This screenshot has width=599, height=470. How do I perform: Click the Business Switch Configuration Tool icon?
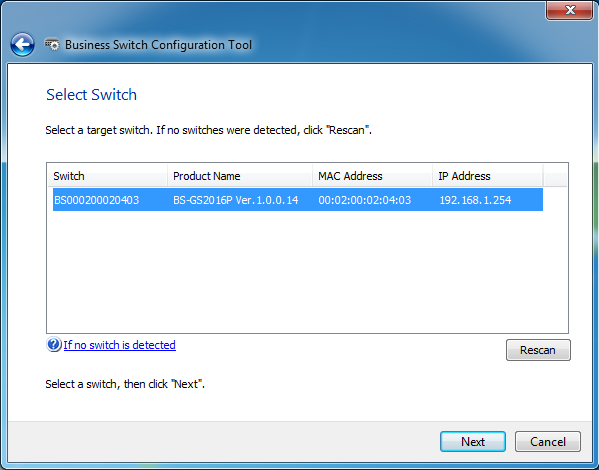tap(52, 45)
